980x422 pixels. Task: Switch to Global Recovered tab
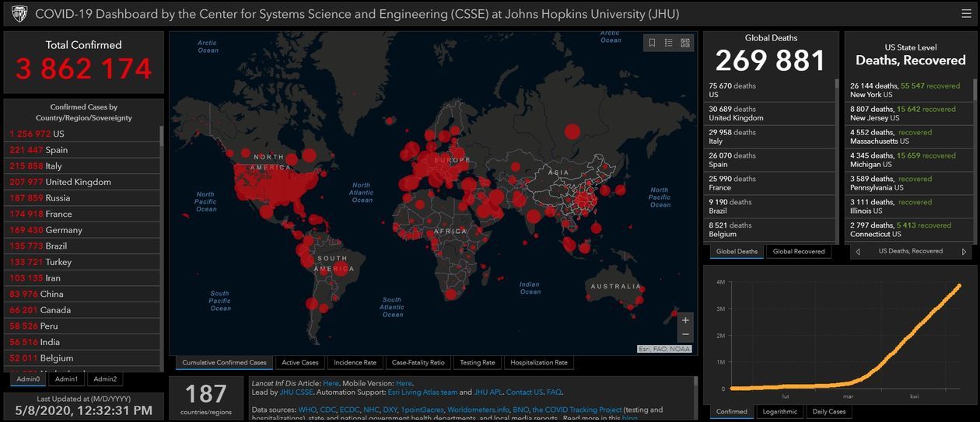click(798, 252)
